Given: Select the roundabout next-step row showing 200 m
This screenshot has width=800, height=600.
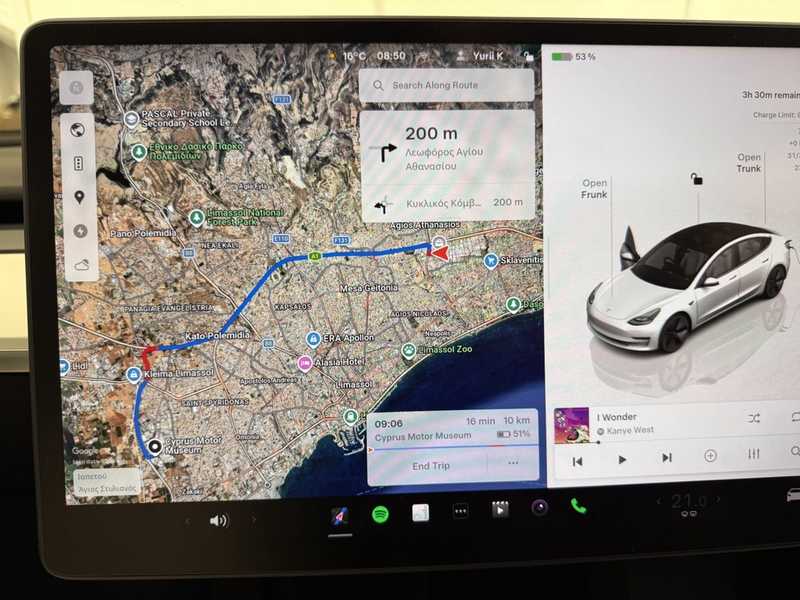Looking at the screenshot, I should tap(447, 203).
